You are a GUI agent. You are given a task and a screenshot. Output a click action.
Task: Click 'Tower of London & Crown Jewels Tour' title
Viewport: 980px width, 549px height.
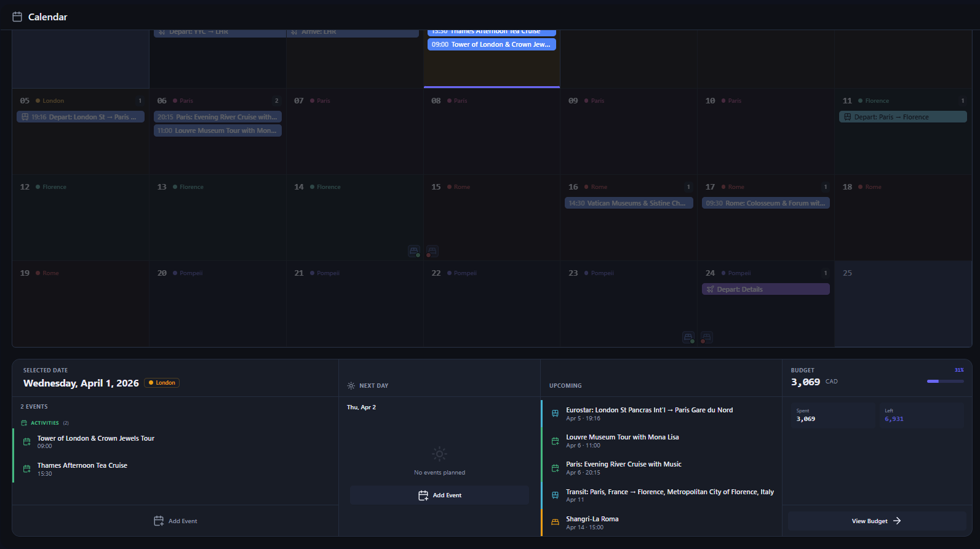(x=96, y=438)
